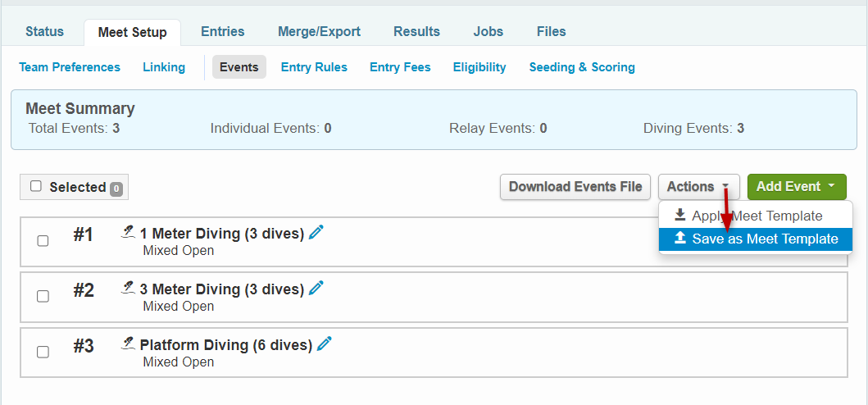Tick the Selected select-all checkbox
The height and width of the screenshot is (405, 868).
[36, 186]
